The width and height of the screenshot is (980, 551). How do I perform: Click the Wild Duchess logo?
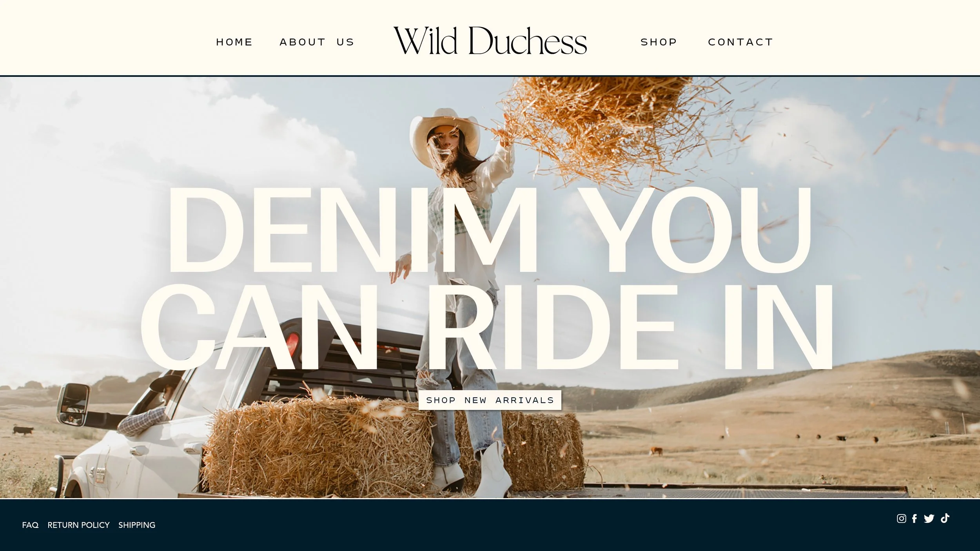coord(490,41)
